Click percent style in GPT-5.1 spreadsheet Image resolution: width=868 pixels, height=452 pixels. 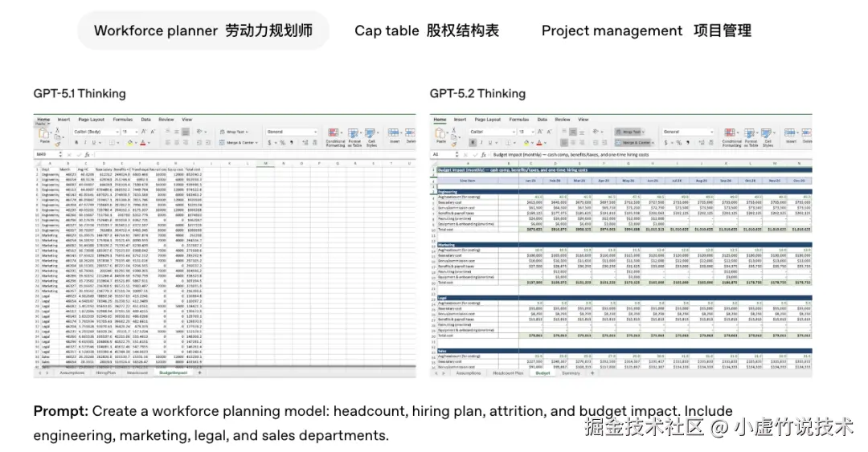(282, 143)
